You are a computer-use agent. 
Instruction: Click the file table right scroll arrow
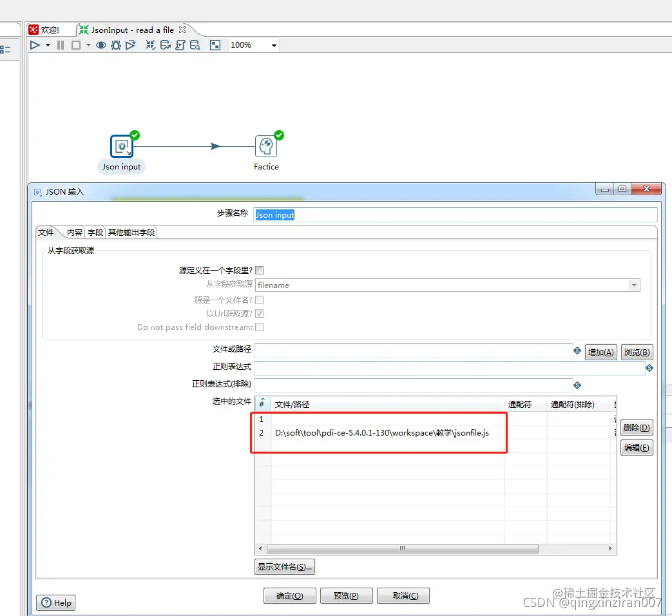coord(611,549)
